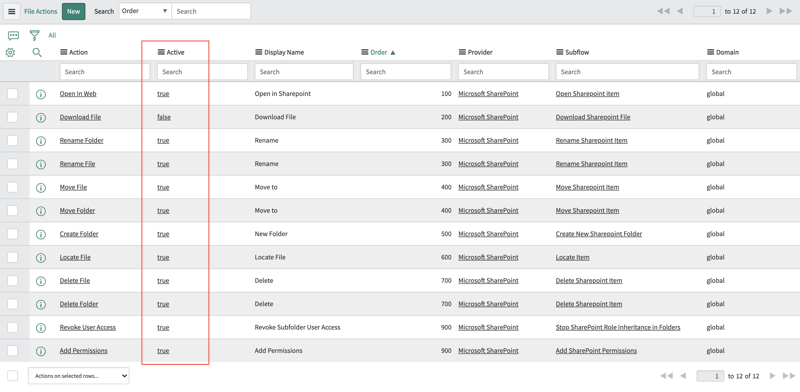Go to next page using the top pager
800x392 pixels.
coord(769,11)
